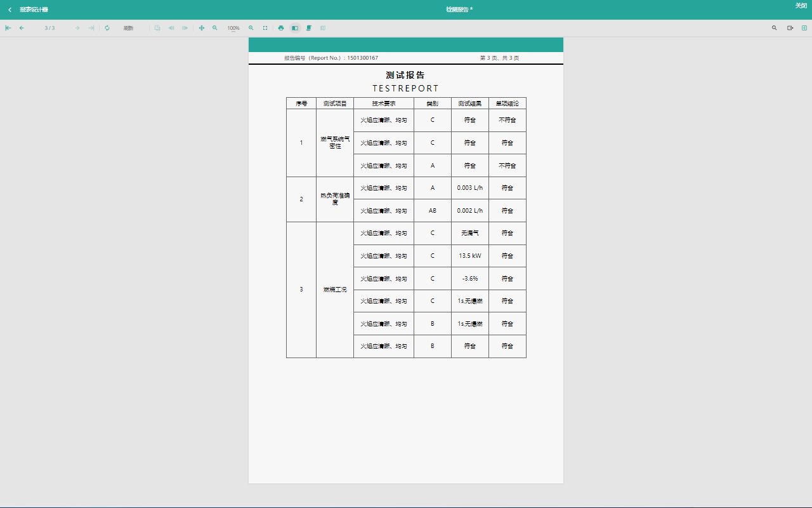Click the 3 / 3 page number field
812x508 pixels.
coord(49,28)
